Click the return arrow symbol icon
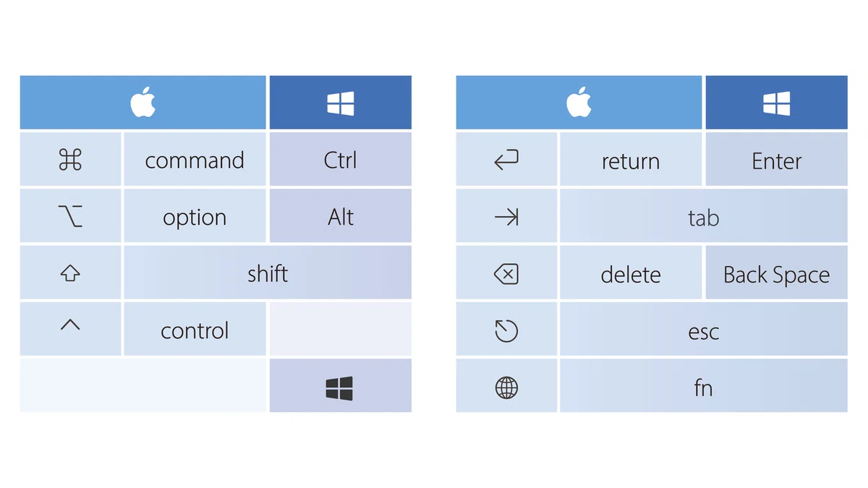868x488 pixels. (506, 160)
